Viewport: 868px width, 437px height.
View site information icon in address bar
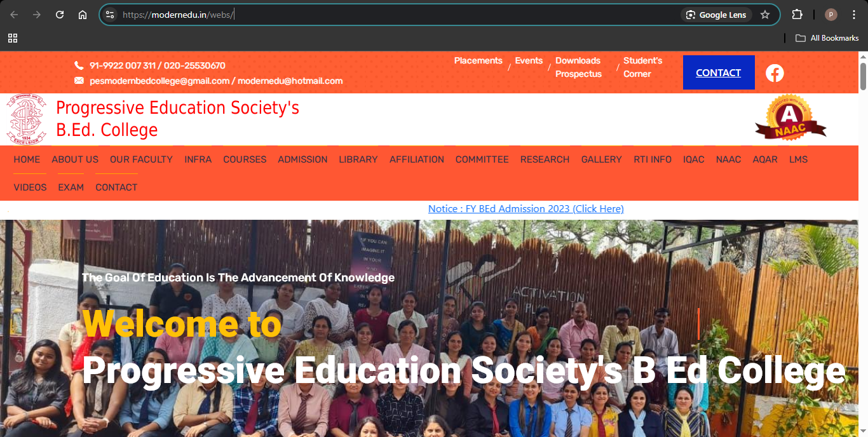[110, 15]
